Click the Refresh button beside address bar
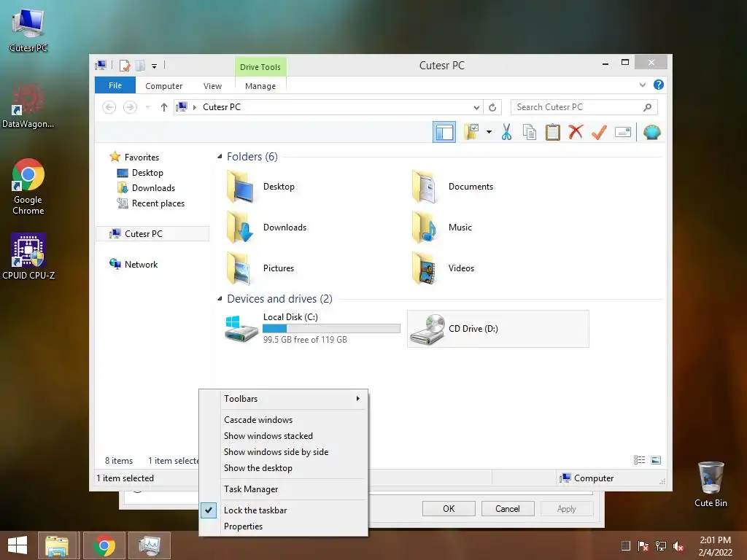The height and width of the screenshot is (560, 747). [492, 107]
